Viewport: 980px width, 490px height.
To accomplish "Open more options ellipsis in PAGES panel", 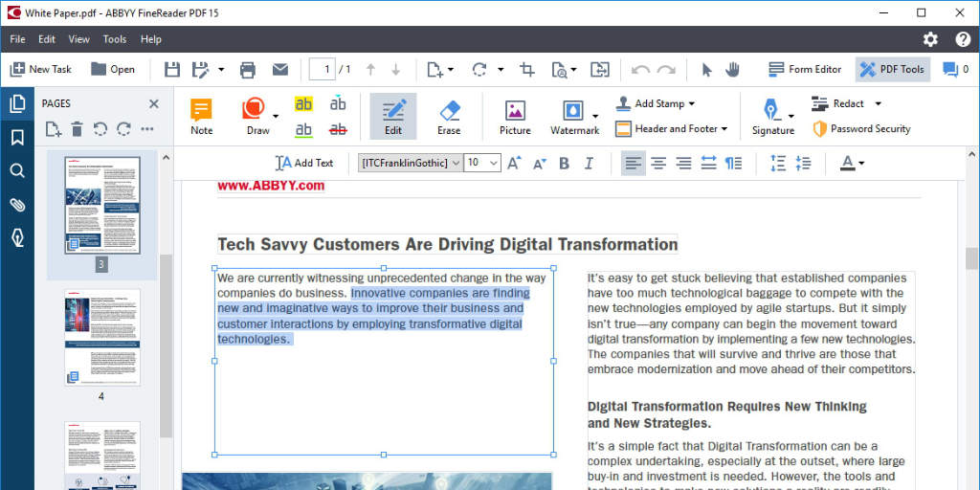I will [x=147, y=129].
